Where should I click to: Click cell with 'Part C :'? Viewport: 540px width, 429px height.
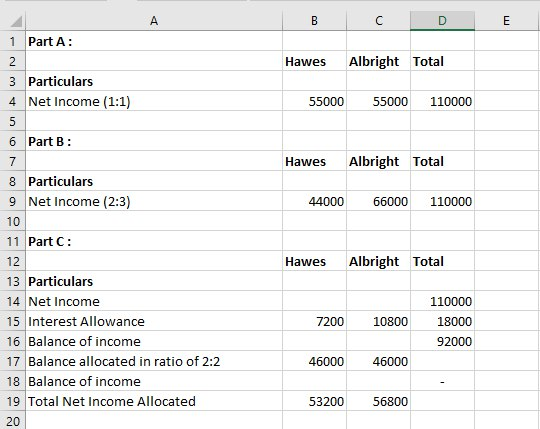point(154,241)
